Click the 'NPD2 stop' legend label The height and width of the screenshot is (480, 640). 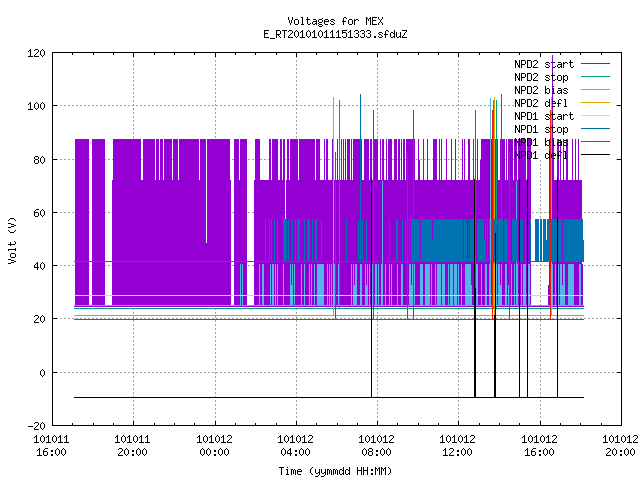pos(541,77)
